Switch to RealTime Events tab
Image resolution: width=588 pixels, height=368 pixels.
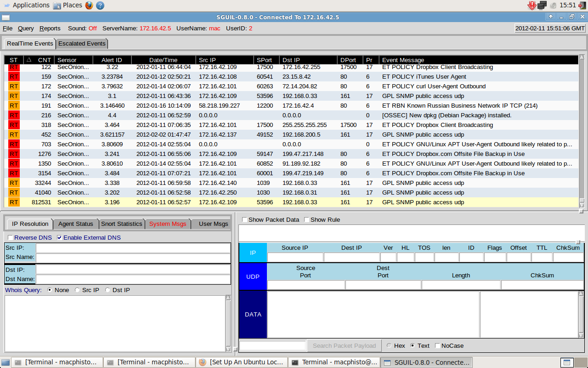(30, 44)
